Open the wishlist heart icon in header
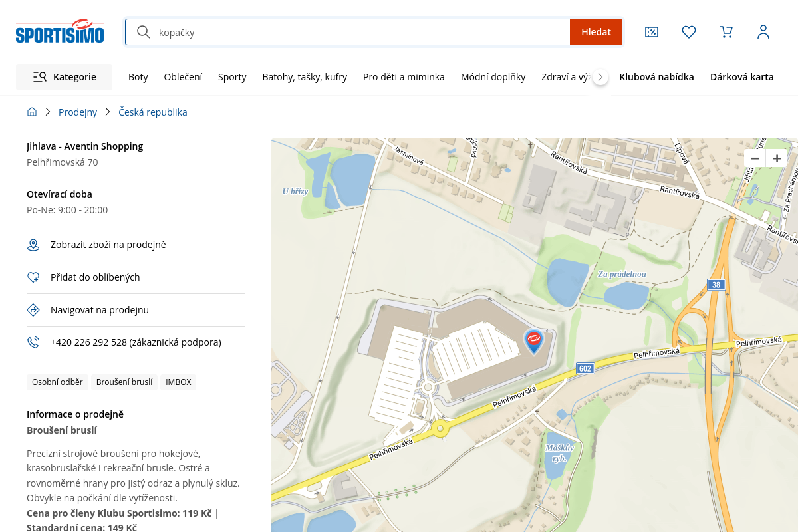Image resolution: width=798 pixels, height=532 pixels. tap(689, 32)
